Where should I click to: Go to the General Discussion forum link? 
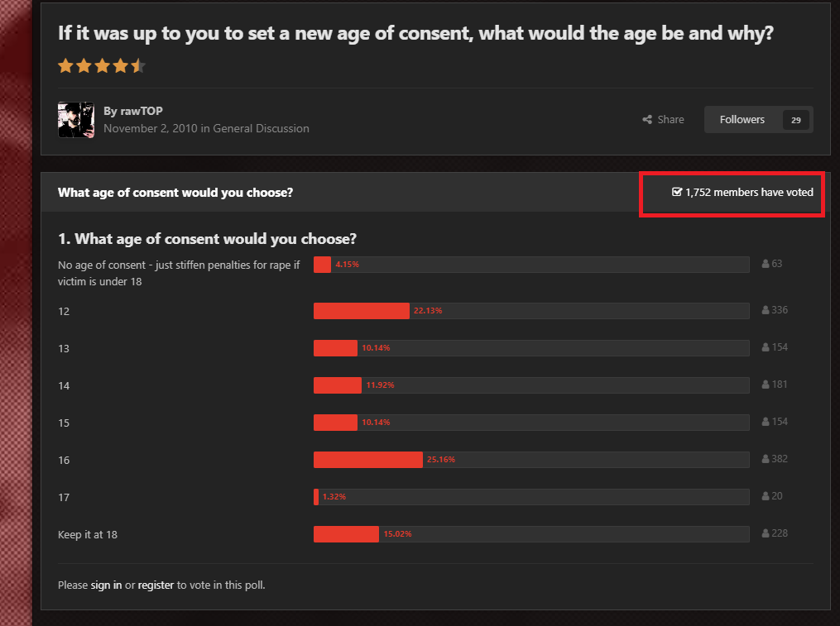tap(261, 128)
